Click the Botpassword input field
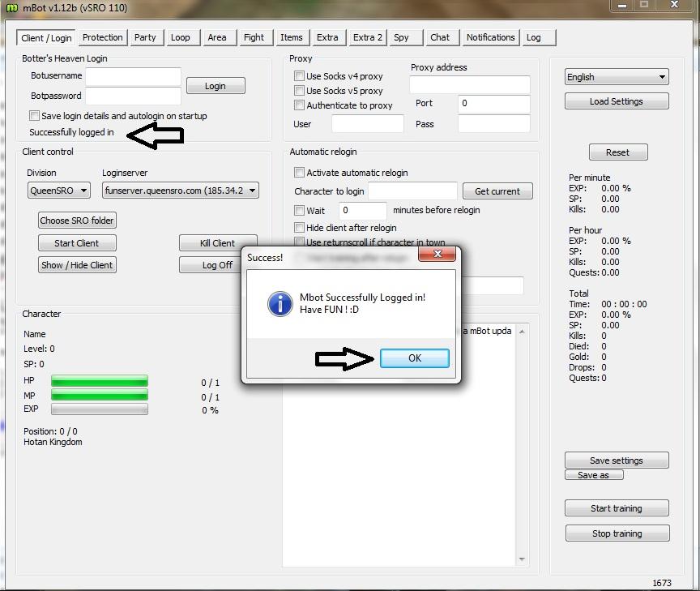Image resolution: width=700 pixels, height=591 pixels. tap(133, 96)
